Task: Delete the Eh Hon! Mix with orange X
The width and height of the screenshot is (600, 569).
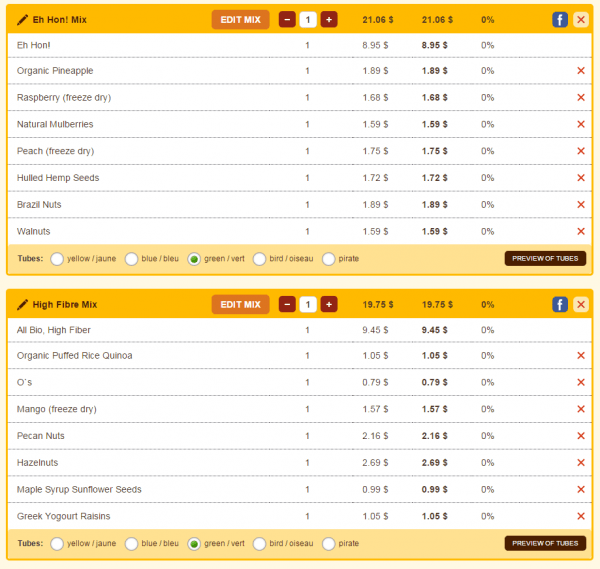Action: pyautogui.click(x=581, y=19)
